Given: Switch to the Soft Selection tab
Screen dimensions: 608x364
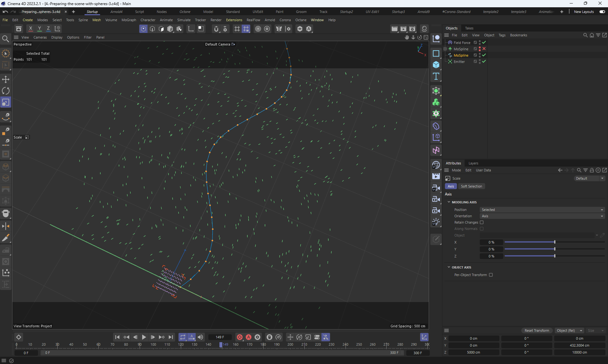Looking at the screenshot, I should (471, 186).
